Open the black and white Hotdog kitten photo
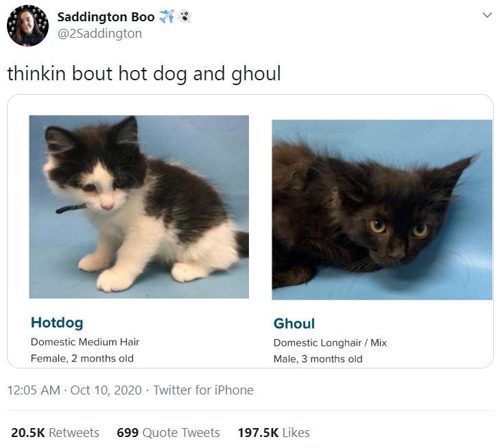The image size is (502, 448). (x=139, y=207)
